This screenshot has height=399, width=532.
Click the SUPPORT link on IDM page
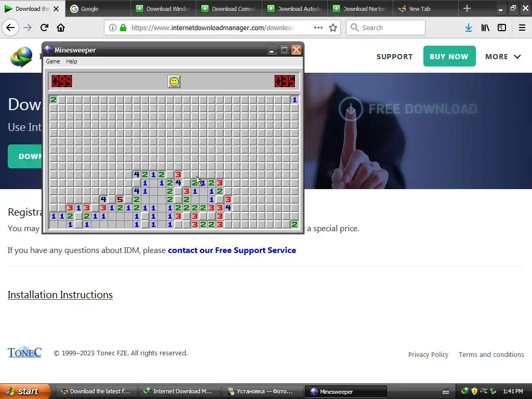(395, 57)
